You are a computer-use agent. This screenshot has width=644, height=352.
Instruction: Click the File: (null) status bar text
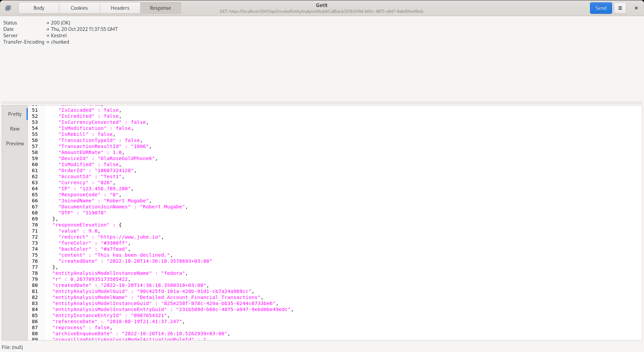click(x=12, y=347)
